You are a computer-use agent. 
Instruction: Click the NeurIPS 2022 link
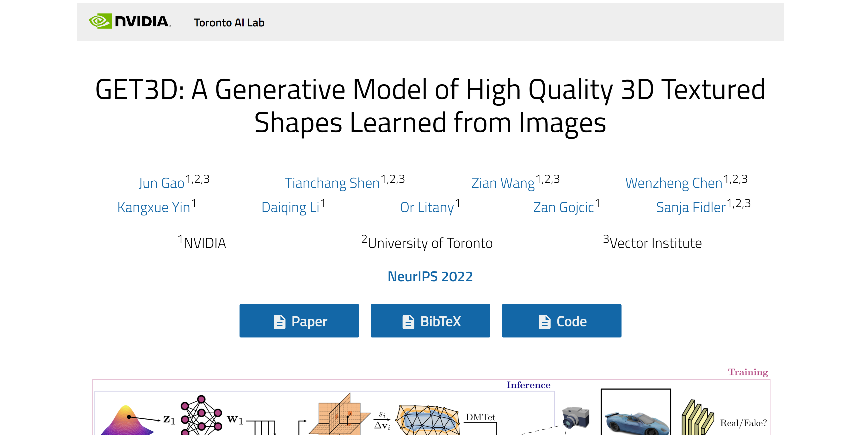[x=430, y=276]
